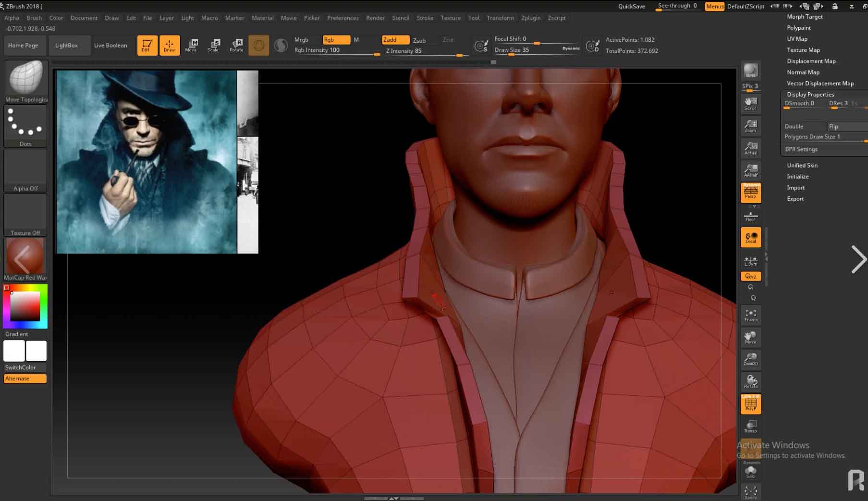Open the Zplugin menu
Viewport: 868px width, 501px height.
point(530,18)
